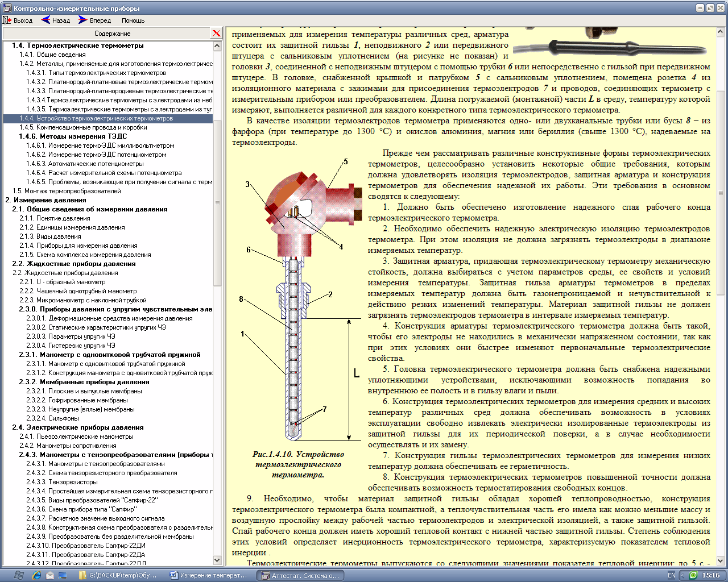Open the mail envelope quick launch icon

[50, 575]
